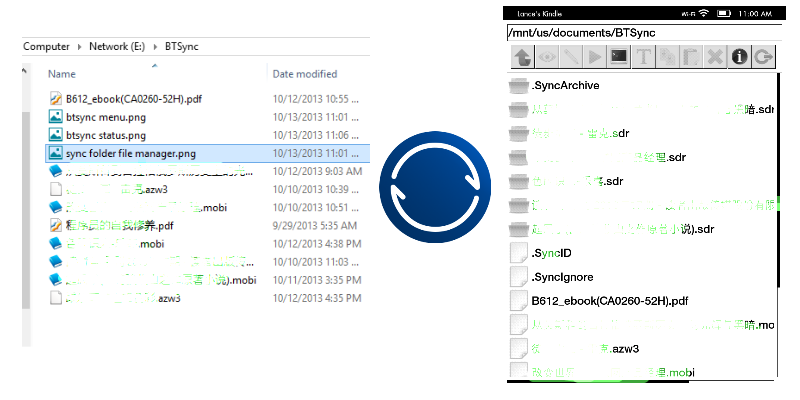
Task: Sort by the Date modified column header
Action: pyautogui.click(x=305, y=74)
